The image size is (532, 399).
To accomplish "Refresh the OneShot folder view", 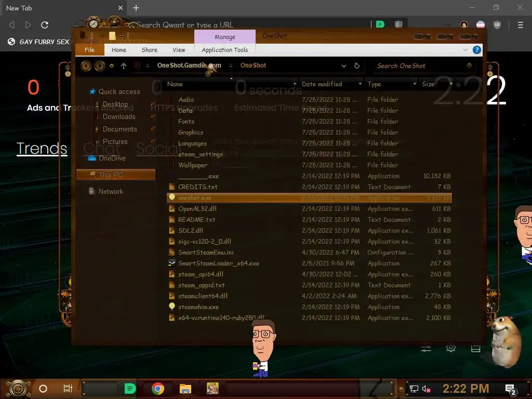I will (356, 66).
